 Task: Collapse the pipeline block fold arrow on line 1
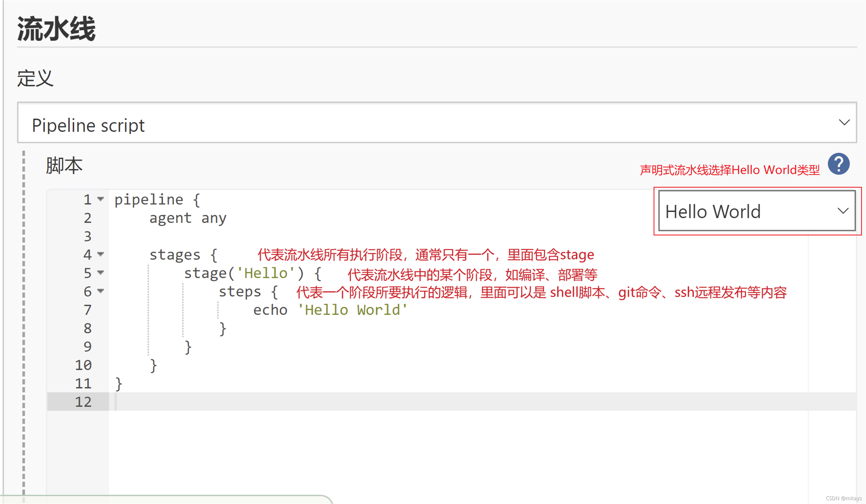100,199
